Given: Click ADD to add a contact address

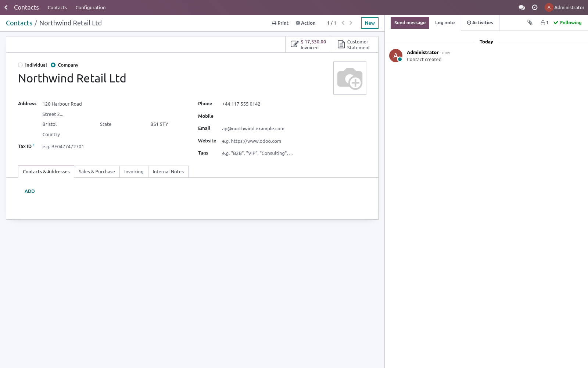Looking at the screenshot, I should click(30, 191).
